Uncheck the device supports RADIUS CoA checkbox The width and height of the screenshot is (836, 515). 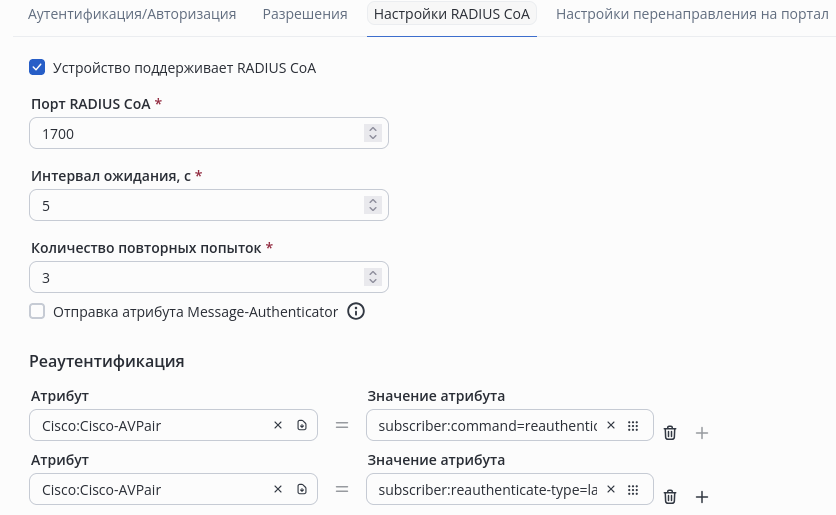tap(38, 68)
